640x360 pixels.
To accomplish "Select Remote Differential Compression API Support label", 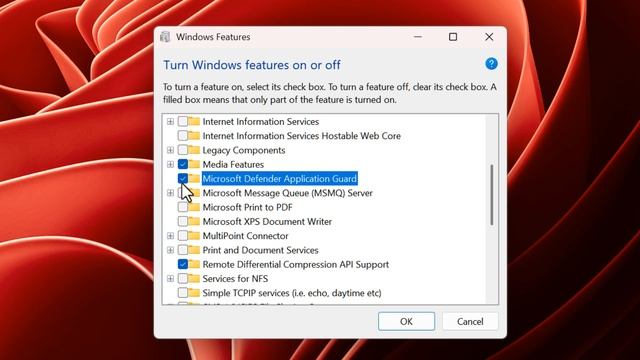I will [x=296, y=264].
